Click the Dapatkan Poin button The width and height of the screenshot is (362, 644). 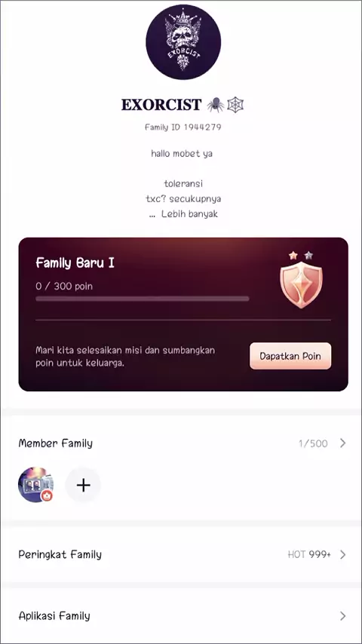pos(290,356)
